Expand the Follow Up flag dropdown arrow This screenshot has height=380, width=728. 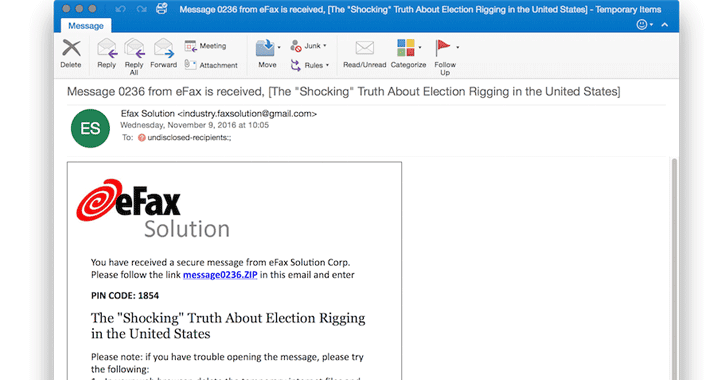(x=458, y=47)
